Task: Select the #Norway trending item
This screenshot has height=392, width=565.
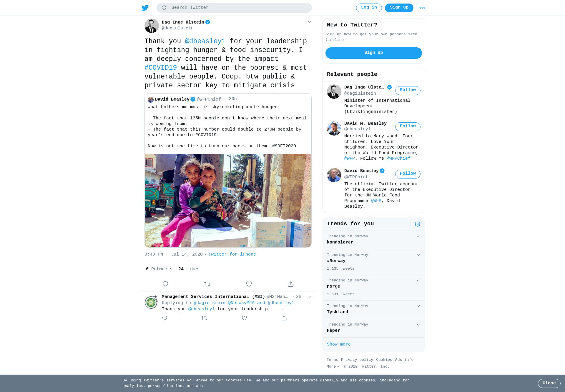Action: click(374, 262)
